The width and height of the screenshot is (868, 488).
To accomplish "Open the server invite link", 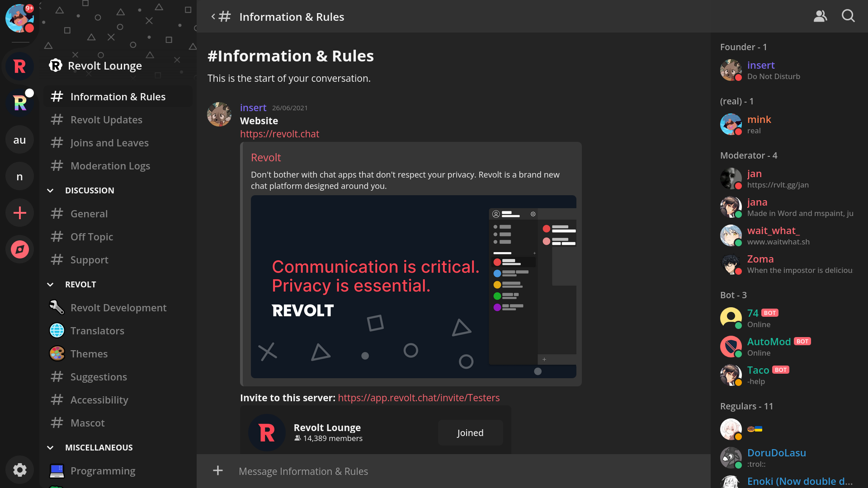I will pos(419,398).
